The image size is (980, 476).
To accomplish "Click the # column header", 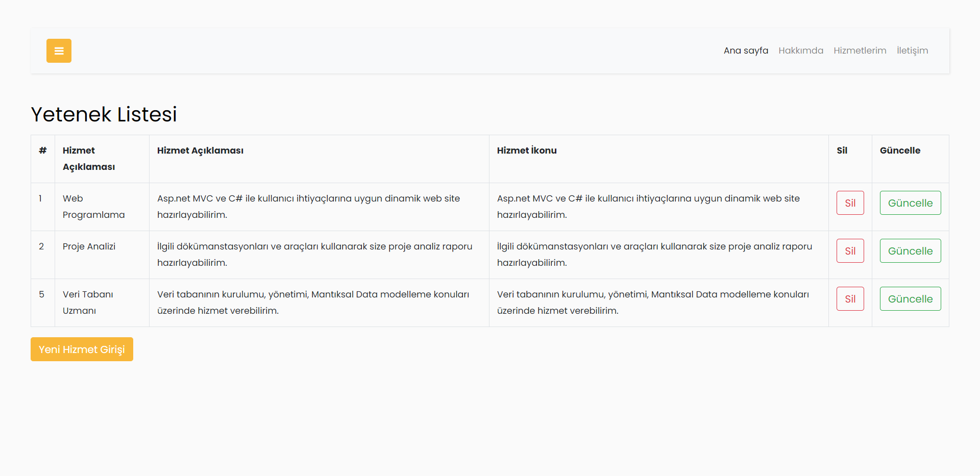I will coord(43,151).
